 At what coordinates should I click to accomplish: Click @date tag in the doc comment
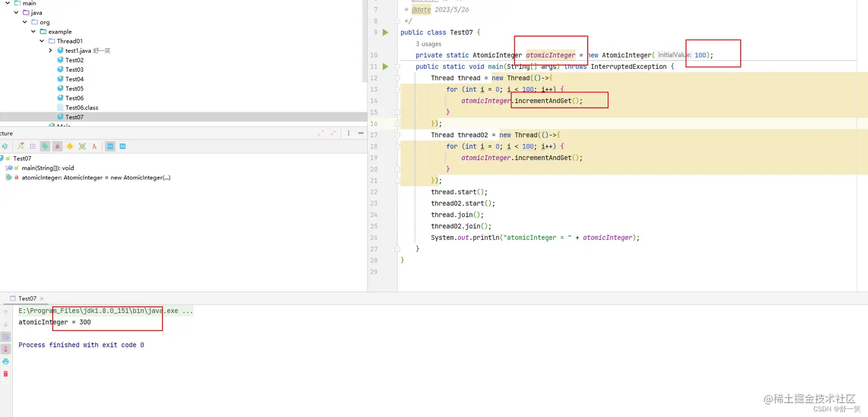(x=421, y=10)
